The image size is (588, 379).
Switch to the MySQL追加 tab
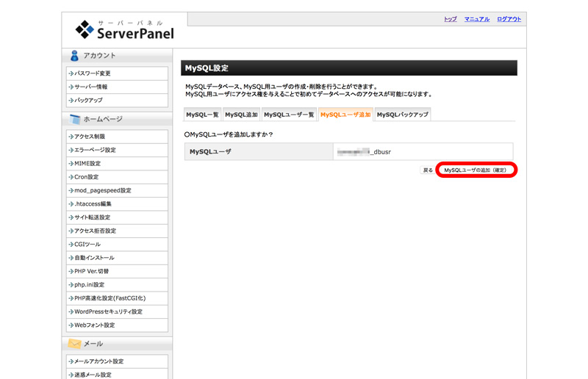241,115
